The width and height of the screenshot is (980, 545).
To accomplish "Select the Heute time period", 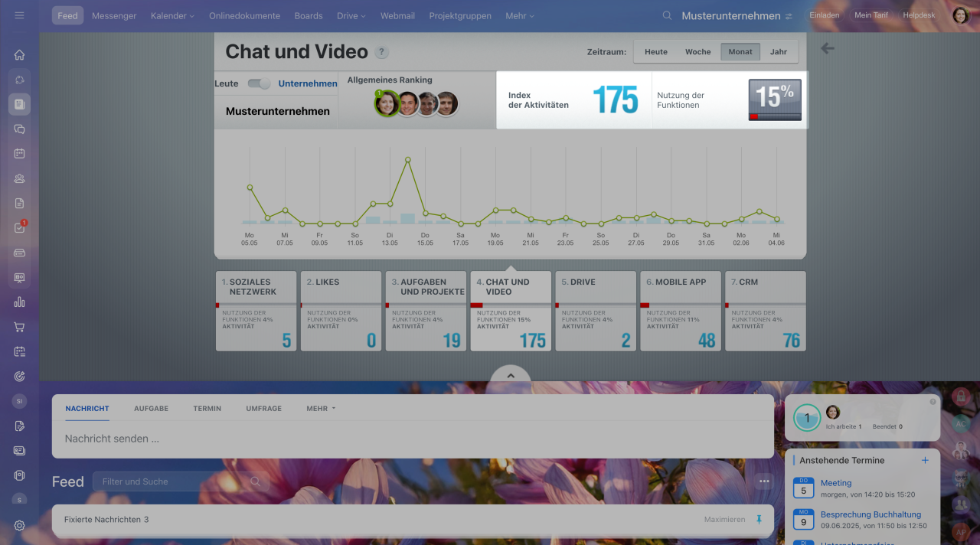I will tap(656, 52).
